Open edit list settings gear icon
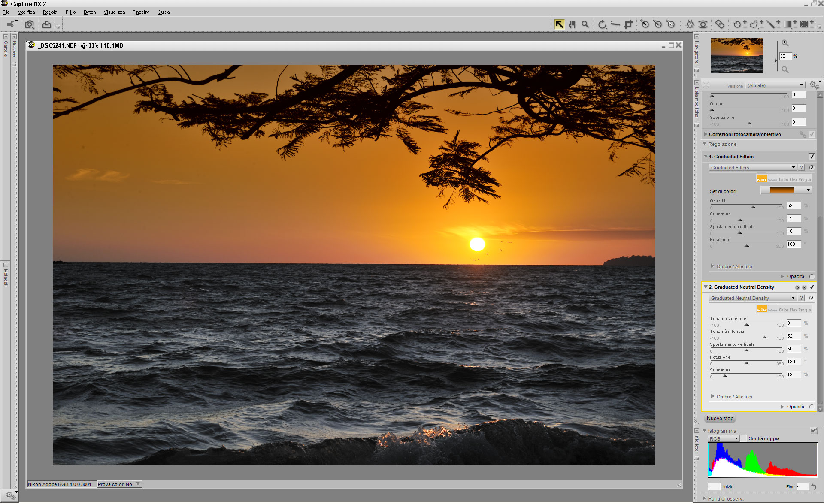Image resolution: width=824 pixels, height=504 pixels. [814, 85]
